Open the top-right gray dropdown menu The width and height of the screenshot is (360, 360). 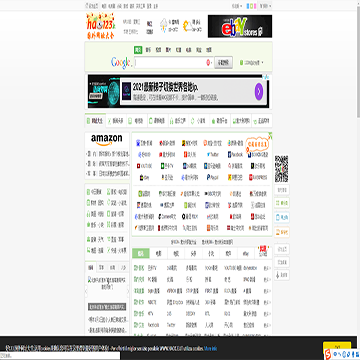(265, 6)
